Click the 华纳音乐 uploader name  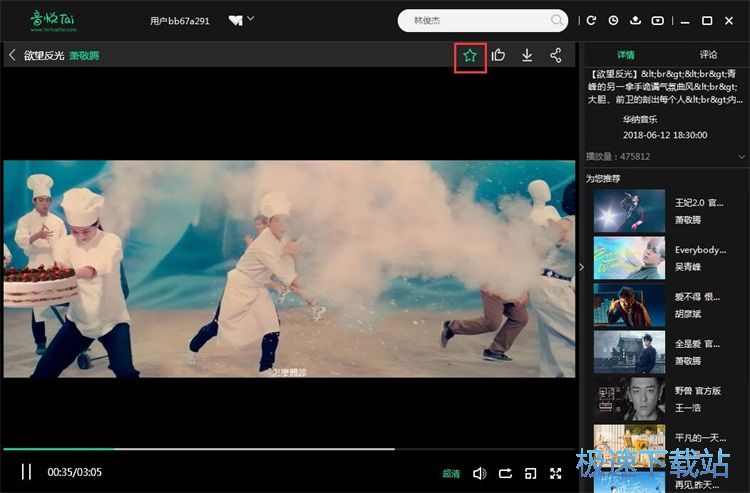pyautogui.click(x=640, y=119)
